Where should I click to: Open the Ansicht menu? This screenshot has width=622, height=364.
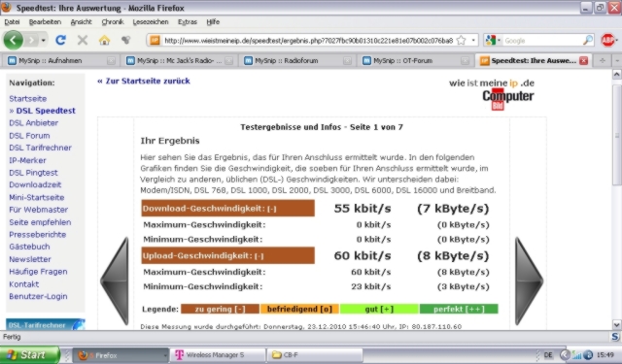[x=81, y=22]
